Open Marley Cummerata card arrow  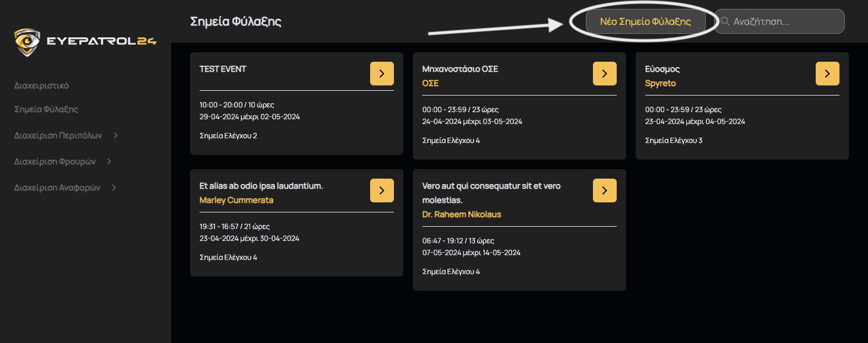[381, 190]
